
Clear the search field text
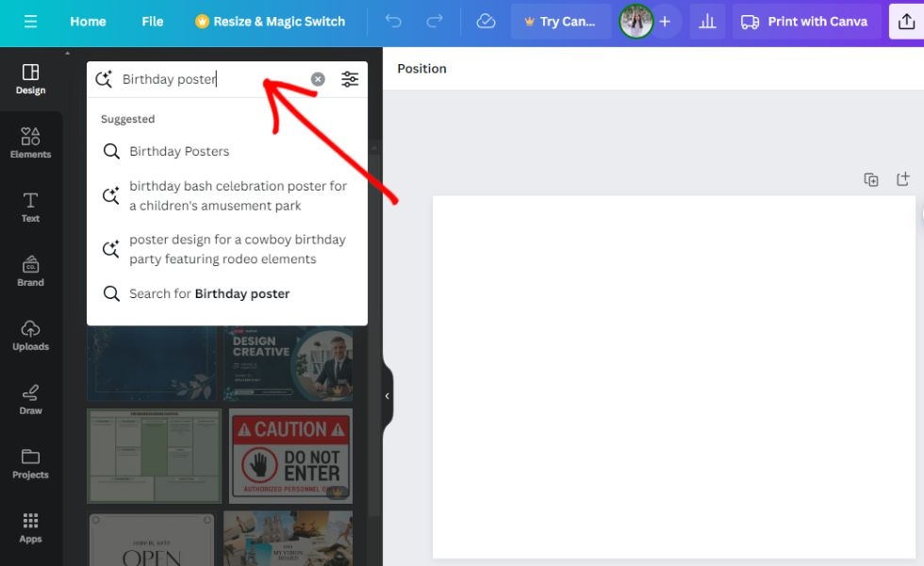click(x=318, y=79)
